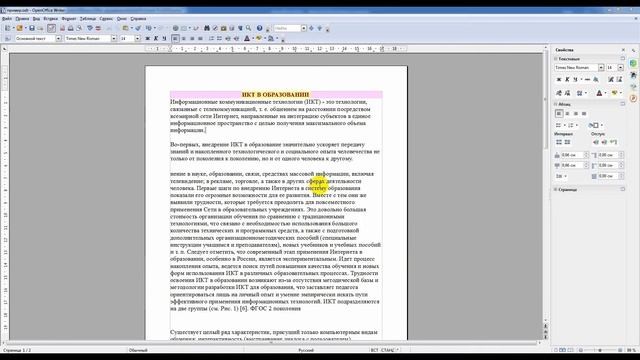Close the Свойства sidebar panel
640x360 pixels.
coord(623,50)
